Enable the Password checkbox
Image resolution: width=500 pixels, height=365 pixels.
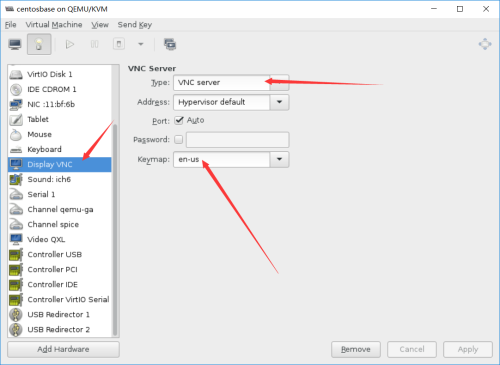coord(179,139)
